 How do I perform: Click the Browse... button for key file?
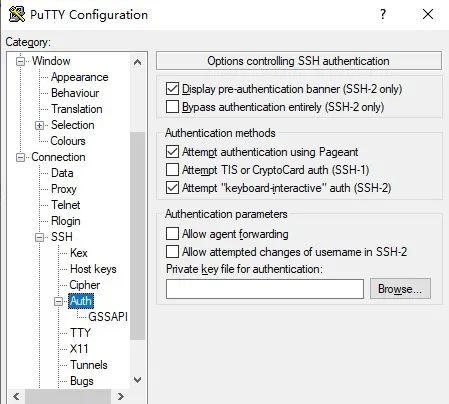pos(400,289)
